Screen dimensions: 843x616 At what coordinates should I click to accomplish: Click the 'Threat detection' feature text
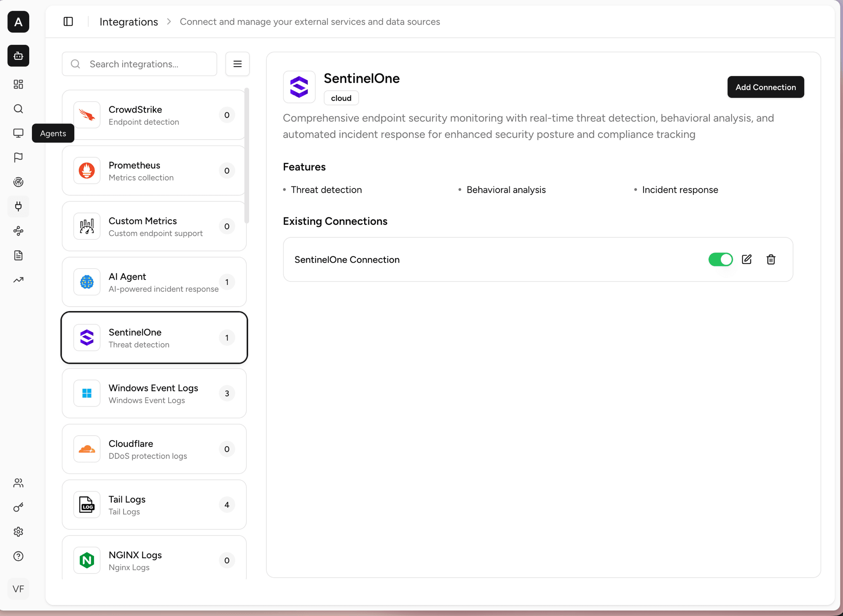[326, 190]
